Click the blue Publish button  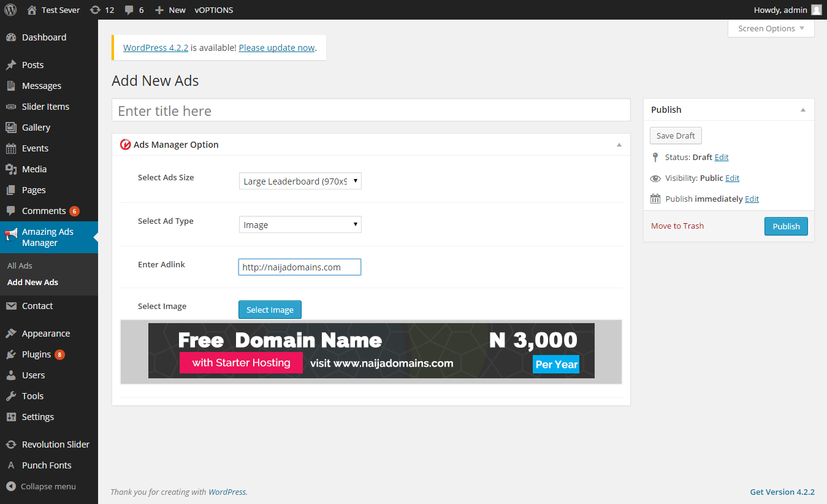(786, 226)
